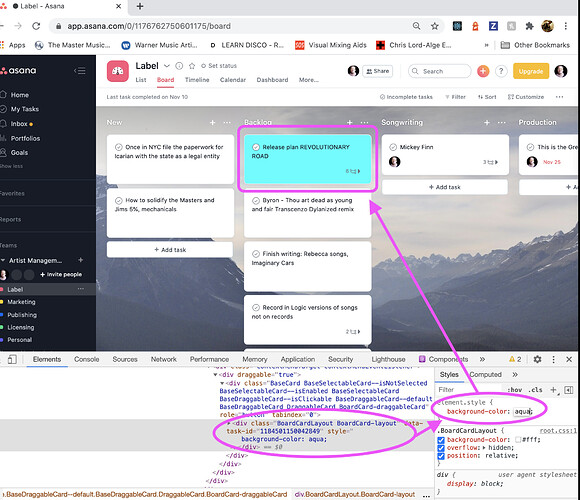Expand subtasks on Release plan REVOLUTIONARY ROAD card
Screen dimensions: 580x500
click(353, 171)
